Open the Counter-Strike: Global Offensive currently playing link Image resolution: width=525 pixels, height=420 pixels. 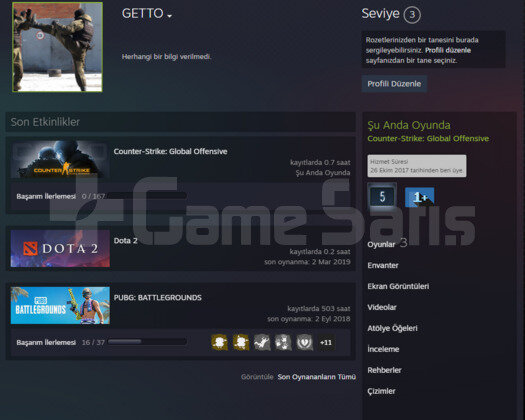click(x=428, y=139)
